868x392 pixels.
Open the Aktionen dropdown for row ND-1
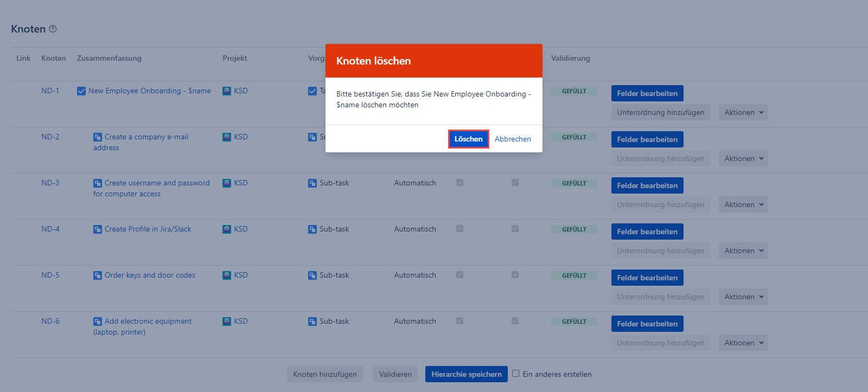coord(743,112)
